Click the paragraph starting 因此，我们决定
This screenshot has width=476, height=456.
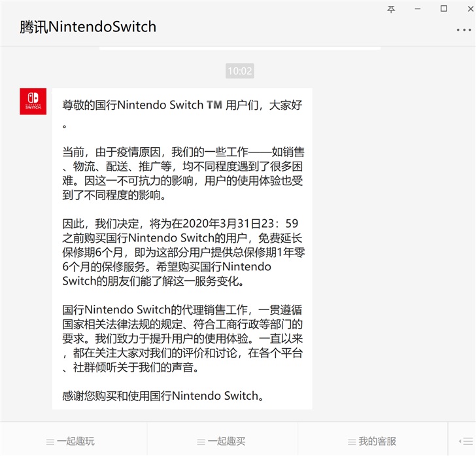tap(184, 252)
